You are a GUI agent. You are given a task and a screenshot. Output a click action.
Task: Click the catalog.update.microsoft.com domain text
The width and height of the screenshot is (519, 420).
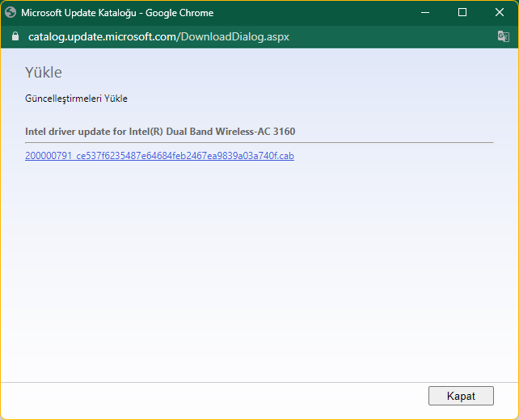[103, 37]
